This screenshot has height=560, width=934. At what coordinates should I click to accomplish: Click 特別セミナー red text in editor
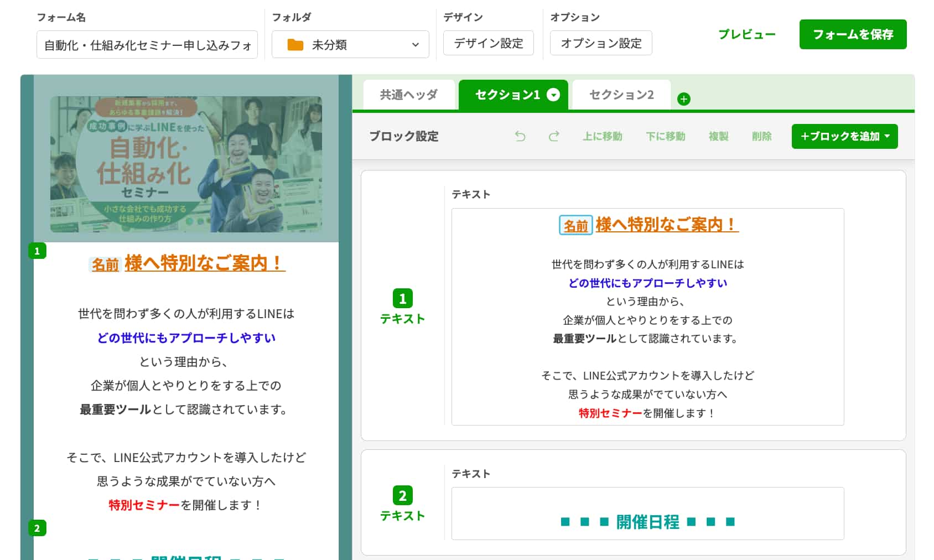610,413
